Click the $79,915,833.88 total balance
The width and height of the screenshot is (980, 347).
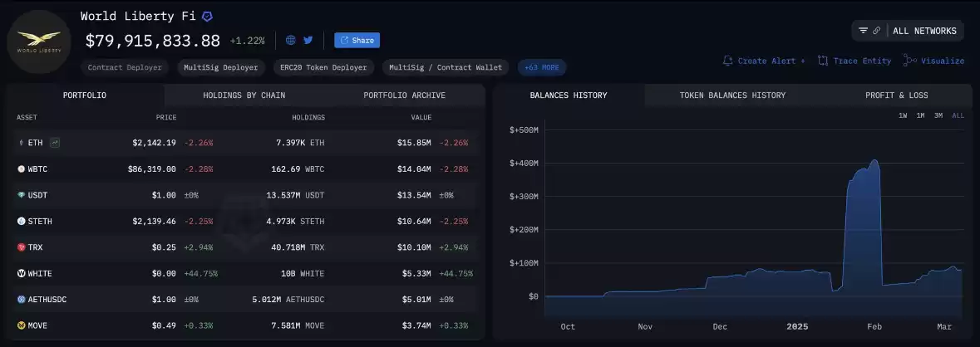click(152, 41)
